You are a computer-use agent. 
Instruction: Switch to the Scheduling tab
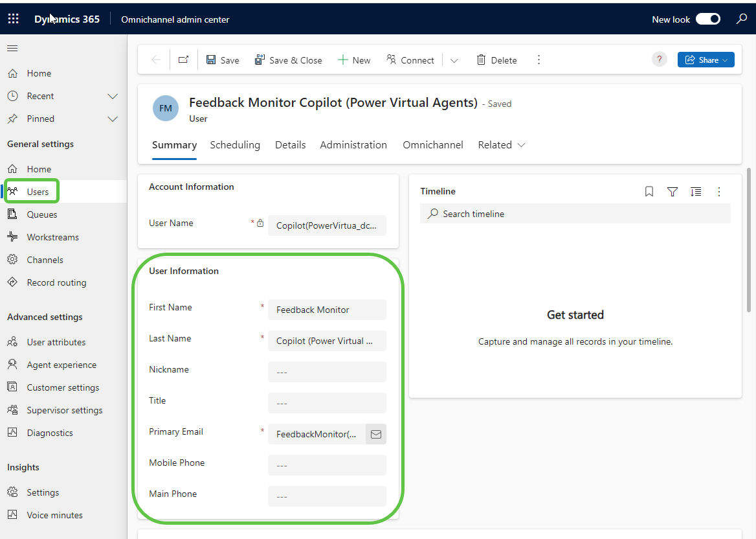(235, 145)
